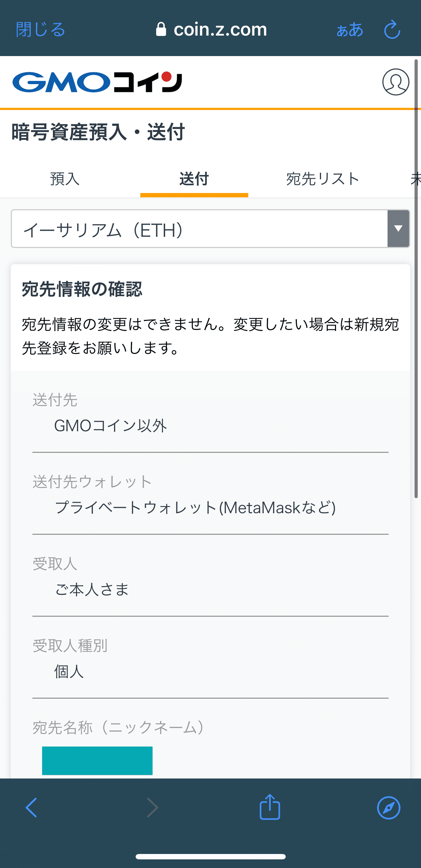Screen dimensions: 421x868
Task: Tap the partially visible tab at right edge
Action: [x=416, y=179]
